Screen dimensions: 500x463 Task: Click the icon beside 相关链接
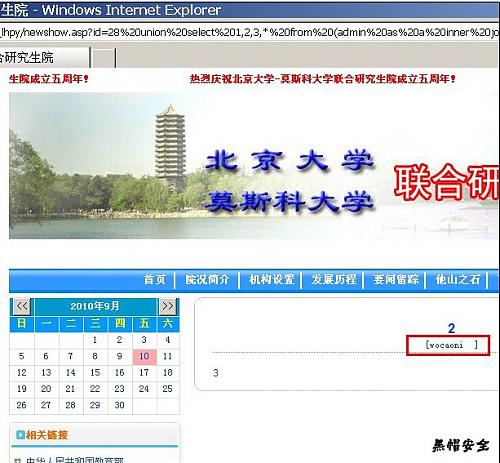pos(20,435)
